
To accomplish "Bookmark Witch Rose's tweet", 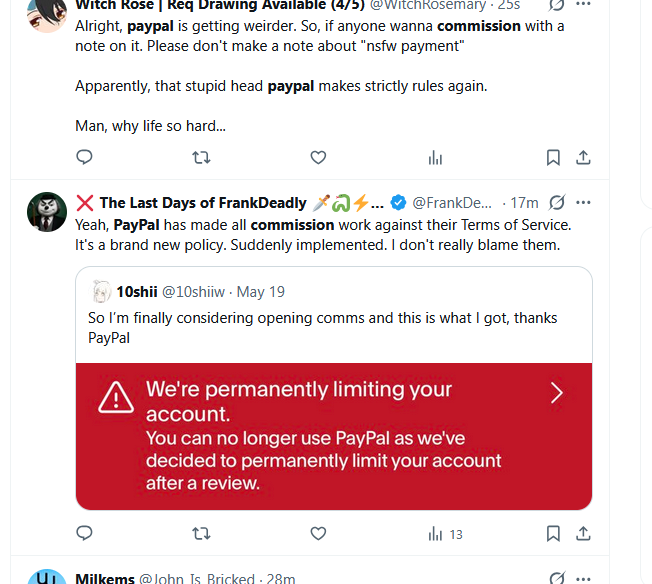I will point(553,158).
